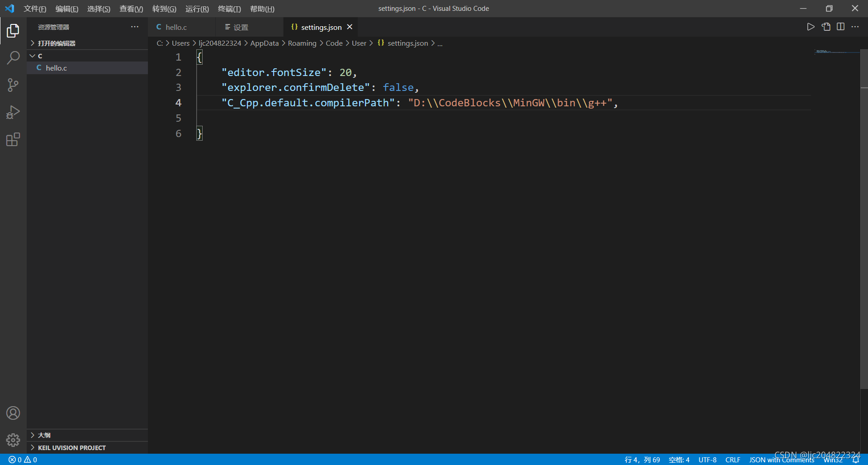Change language mode JSON with Comments
Viewport: 868px width, 465px height.
point(782,460)
